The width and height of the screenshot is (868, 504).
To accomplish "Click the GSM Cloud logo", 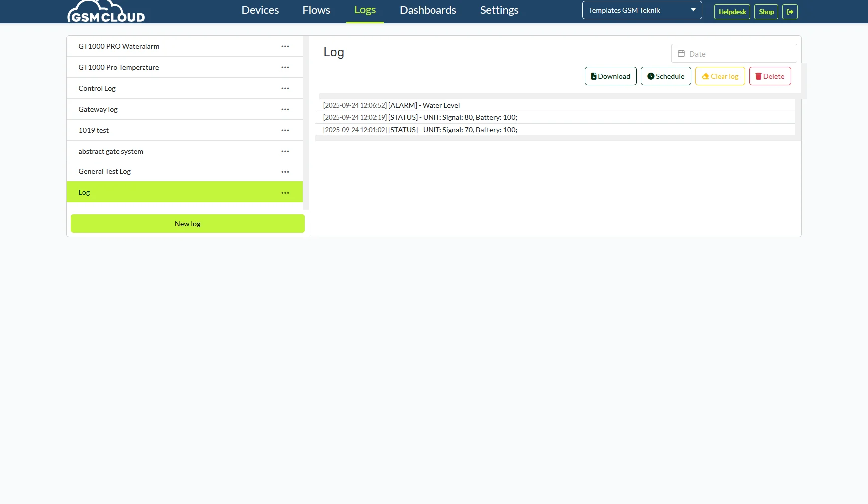I will tap(106, 12).
